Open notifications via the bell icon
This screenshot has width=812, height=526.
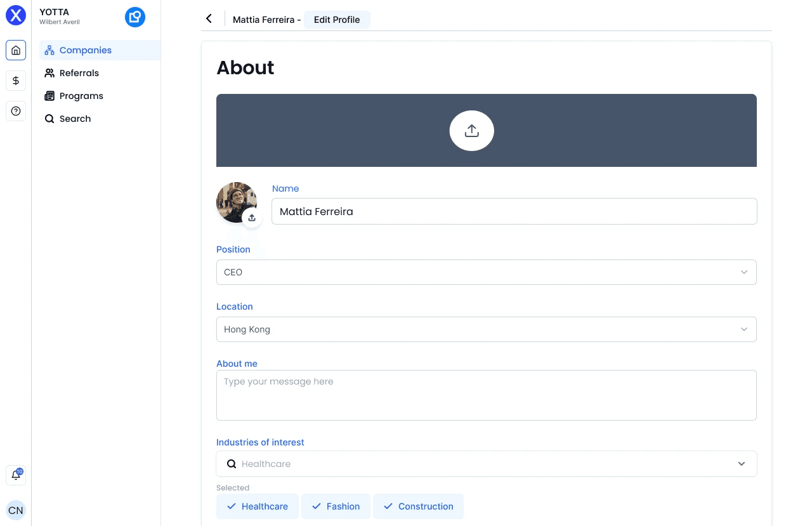tap(15, 475)
